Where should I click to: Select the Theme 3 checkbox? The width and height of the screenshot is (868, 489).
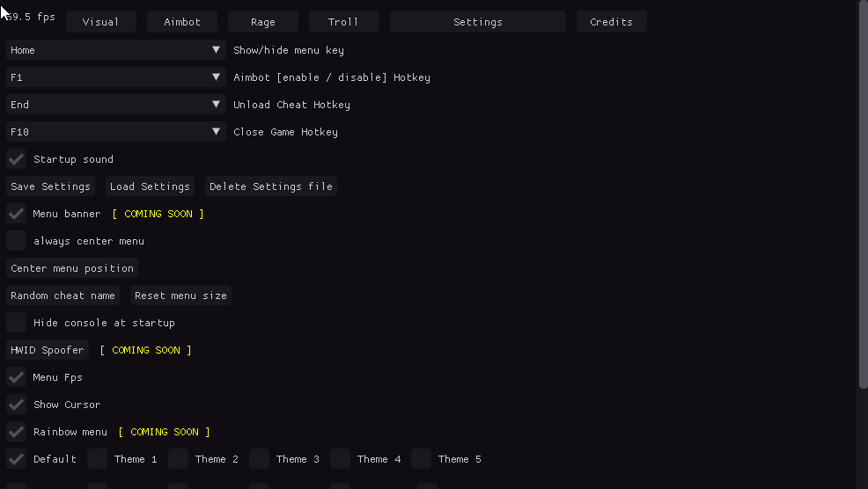pyautogui.click(x=259, y=459)
